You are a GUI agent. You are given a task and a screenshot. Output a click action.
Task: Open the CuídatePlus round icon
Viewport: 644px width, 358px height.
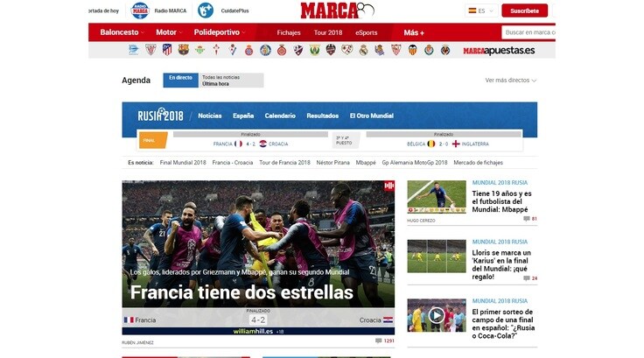coord(206,11)
